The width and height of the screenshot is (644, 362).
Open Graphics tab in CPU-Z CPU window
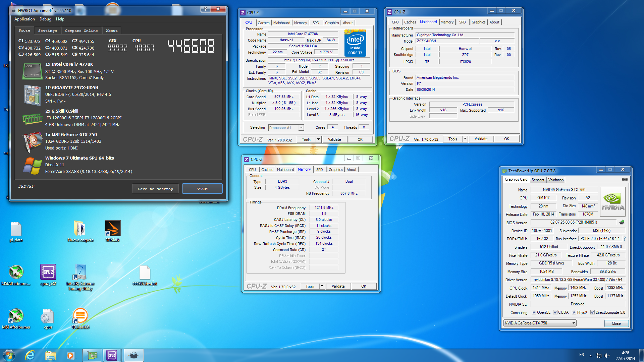click(x=332, y=23)
